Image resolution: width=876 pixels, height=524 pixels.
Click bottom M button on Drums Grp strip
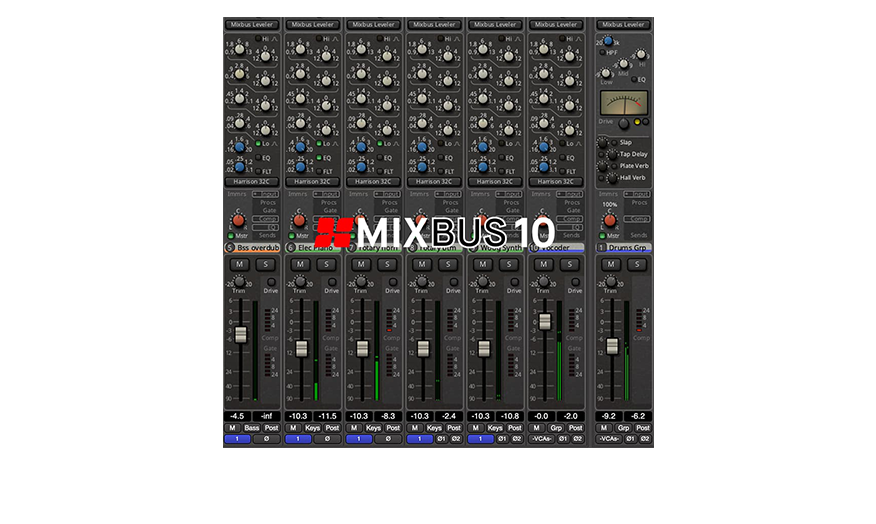point(603,428)
